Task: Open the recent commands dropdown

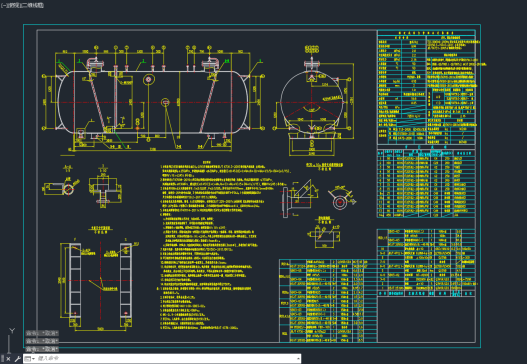Action: (30, 359)
